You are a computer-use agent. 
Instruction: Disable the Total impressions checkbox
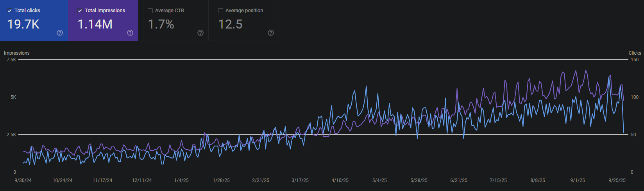point(80,11)
